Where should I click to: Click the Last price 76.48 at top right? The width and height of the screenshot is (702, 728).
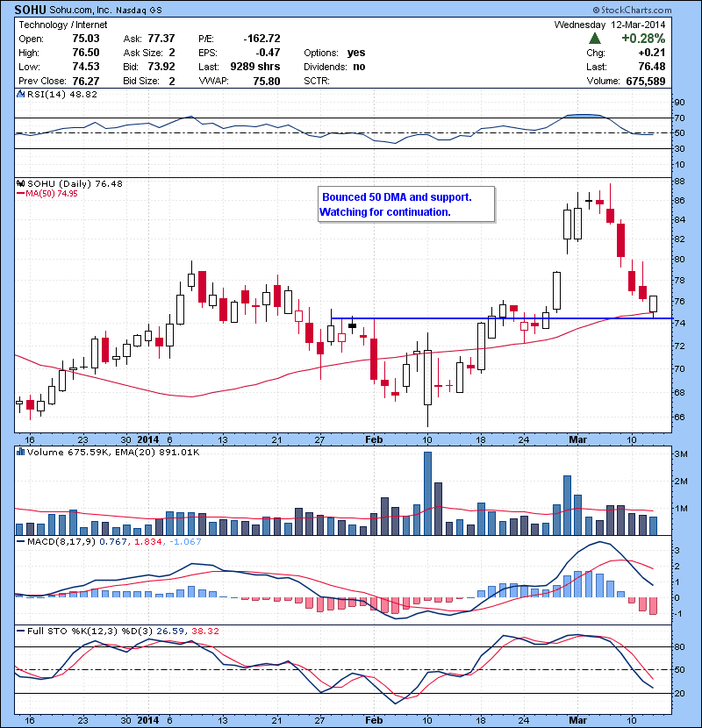pyautogui.click(x=652, y=67)
